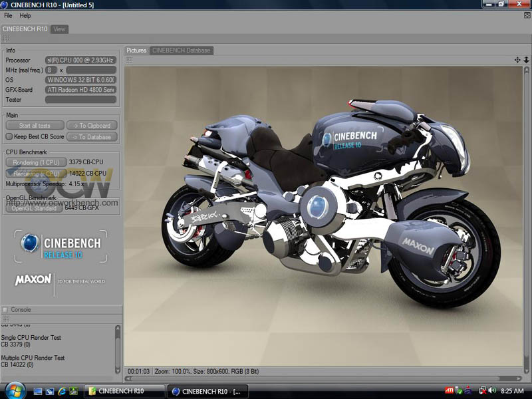This screenshot has width=532, height=399.
Task: Click the picture viewer grip handle icon
Action: 130,61
